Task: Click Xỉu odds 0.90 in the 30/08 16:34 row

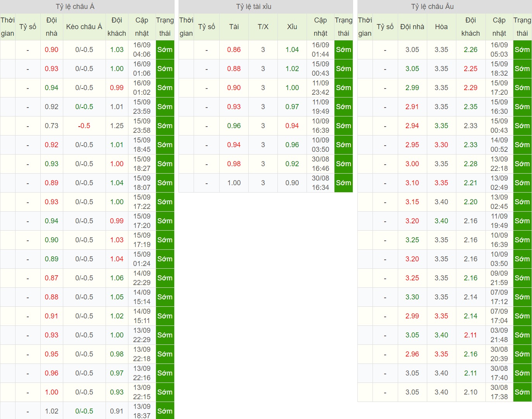Action: pos(292,183)
